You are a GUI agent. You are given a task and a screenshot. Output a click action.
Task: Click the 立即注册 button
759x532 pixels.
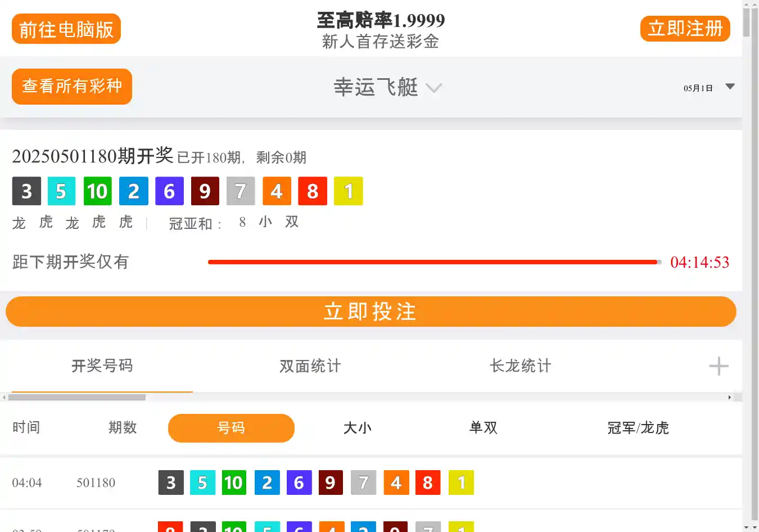click(685, 29)
